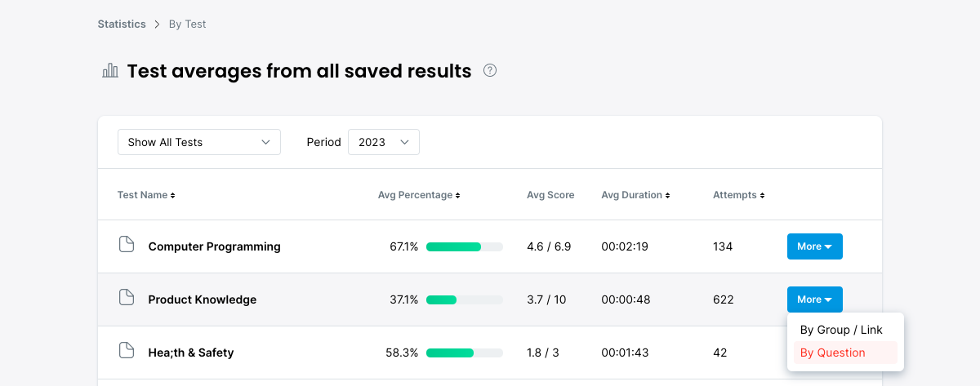
Task: Click the help question mark icon
Action: click(490, 70)
